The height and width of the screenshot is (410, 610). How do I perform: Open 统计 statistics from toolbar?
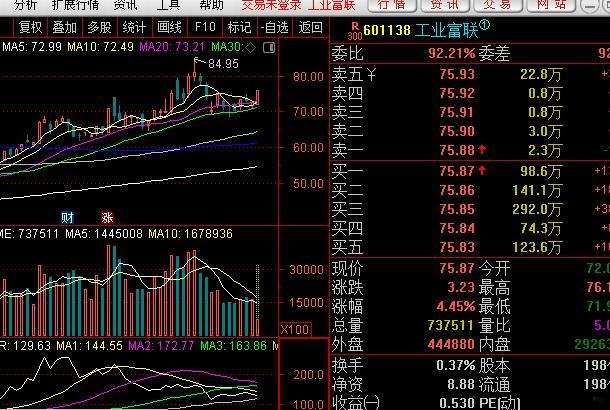pos(134,28)
